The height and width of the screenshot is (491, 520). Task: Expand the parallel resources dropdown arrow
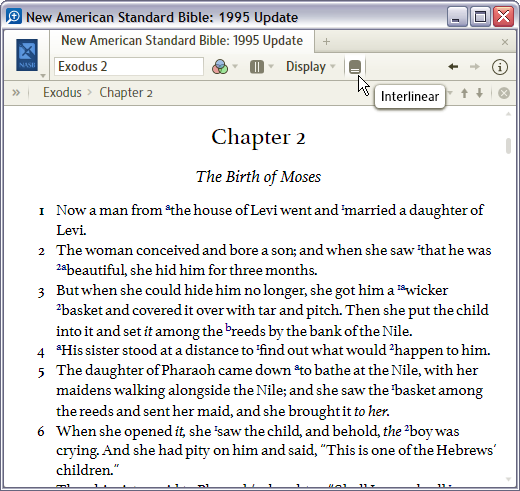pos(271,66)
